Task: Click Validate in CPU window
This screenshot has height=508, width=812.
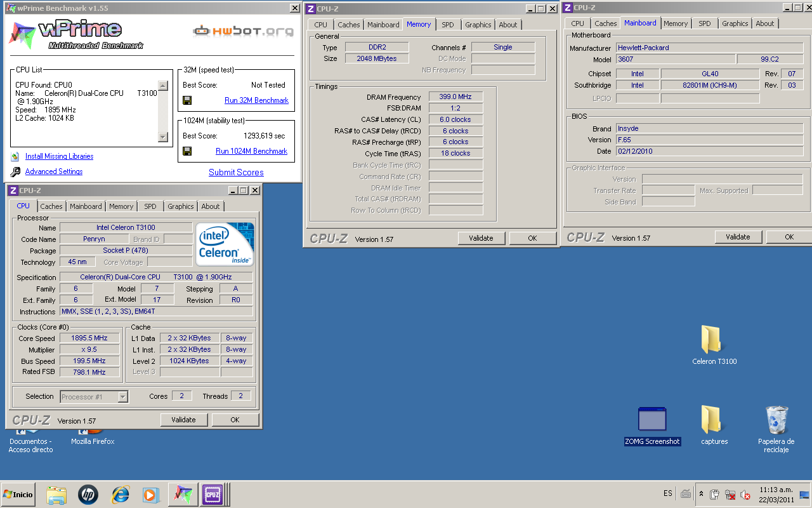Action: pyautogui.click(x=183, y=420)
